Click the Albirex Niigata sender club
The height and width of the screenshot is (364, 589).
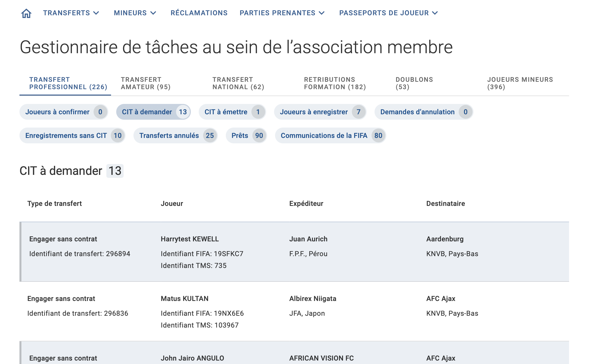coord(313,298)
